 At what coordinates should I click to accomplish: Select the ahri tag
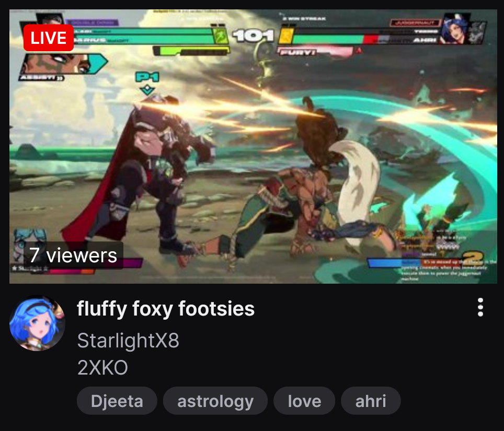371,401
